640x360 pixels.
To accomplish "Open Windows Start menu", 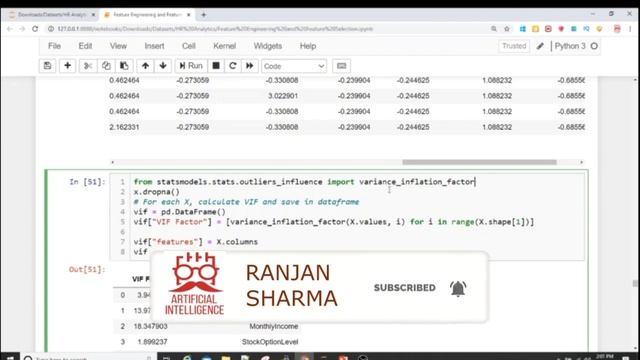I will [x=10, y=358].
